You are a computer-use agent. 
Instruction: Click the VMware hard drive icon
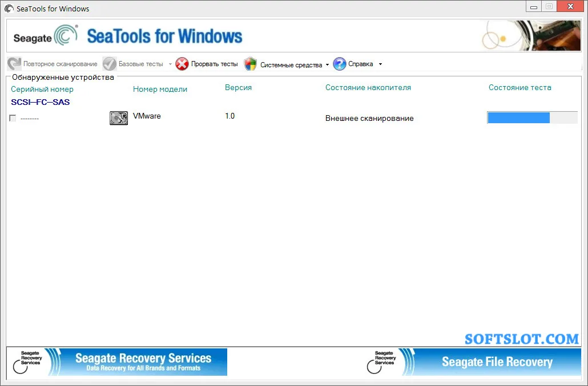[x=119, y=118]
